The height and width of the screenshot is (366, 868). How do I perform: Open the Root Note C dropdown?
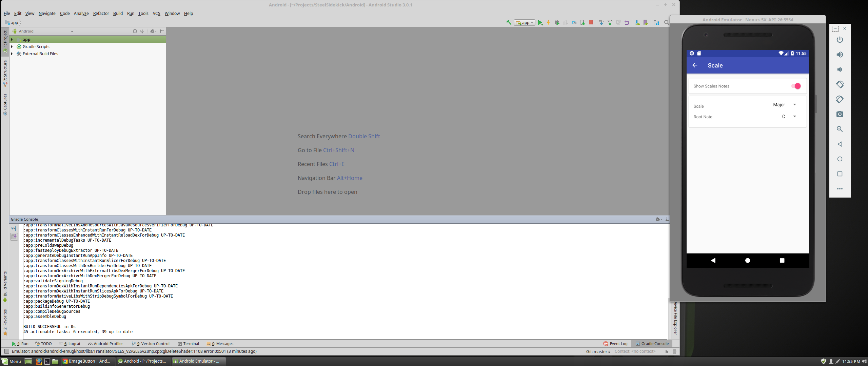click(x=789, y=117)
